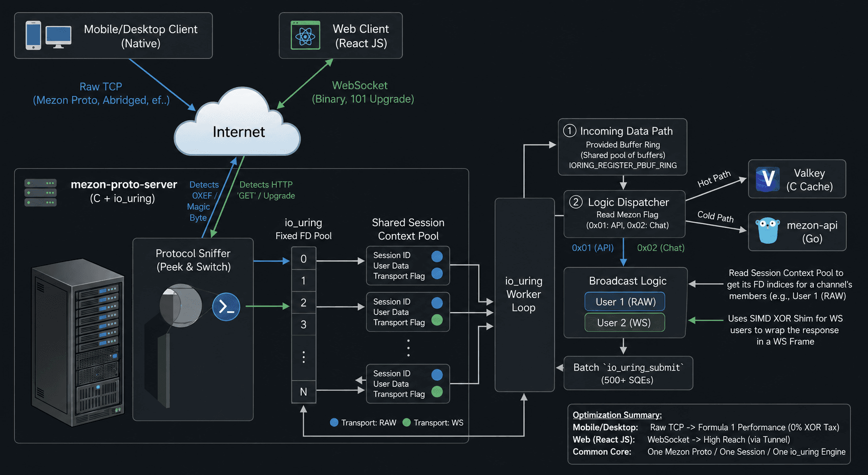Click the Common Core: summary row label
This screenshot has width=868, height=475.
click(x=602, y=452)
